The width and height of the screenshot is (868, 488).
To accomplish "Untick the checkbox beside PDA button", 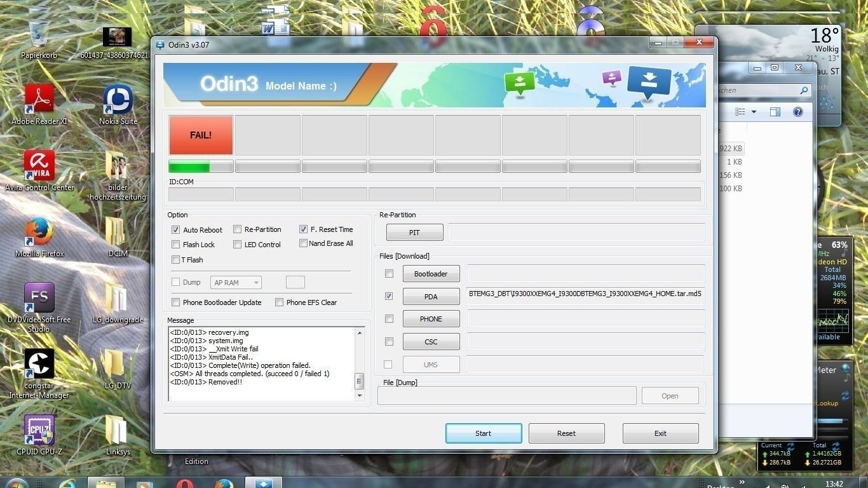I will (x=389, y=295).
